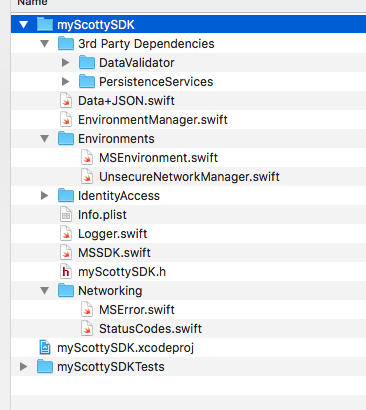Select StatusCodes.swift file name
The image size is (366, 410).
(150, 329)
